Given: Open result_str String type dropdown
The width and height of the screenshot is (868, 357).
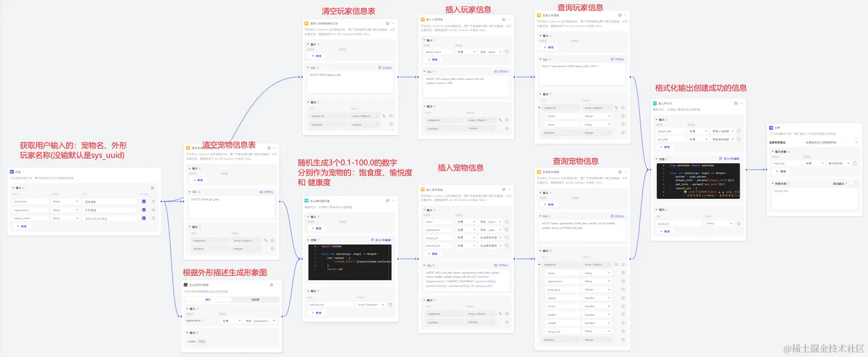Looking at the screenshot, I should point(719,223).
